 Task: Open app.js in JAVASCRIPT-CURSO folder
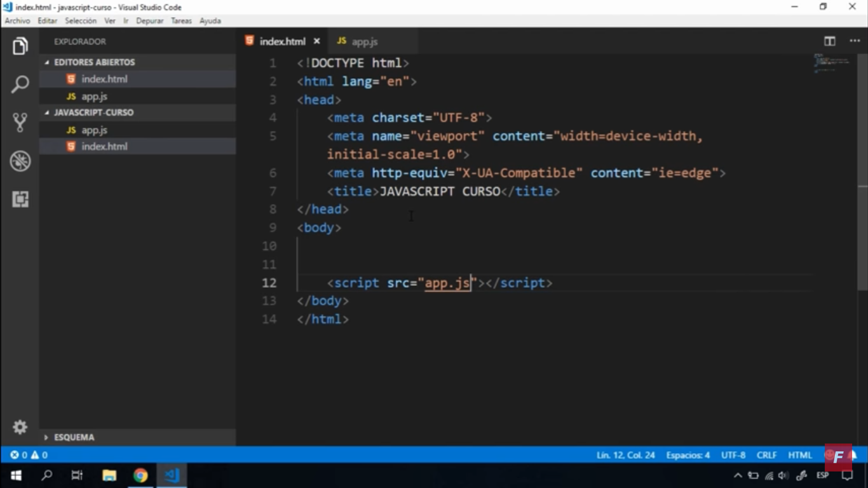137,130
